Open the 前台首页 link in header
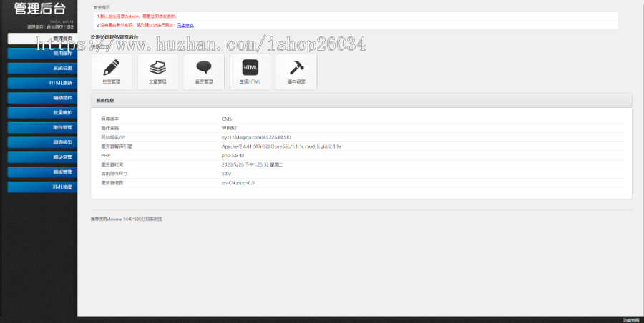 54,27
